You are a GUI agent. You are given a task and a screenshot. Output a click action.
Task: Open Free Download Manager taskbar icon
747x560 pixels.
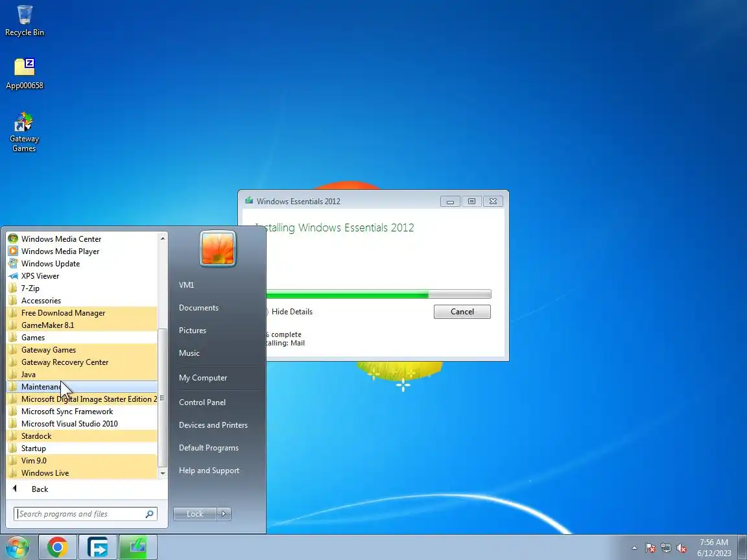pyautogui.click(x=98, y=547)
